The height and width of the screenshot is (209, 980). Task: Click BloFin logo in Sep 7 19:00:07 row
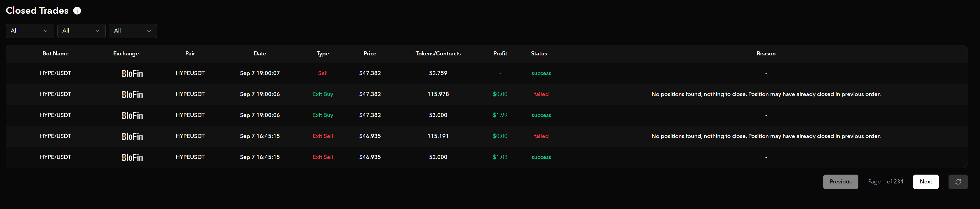coord(132,73)
